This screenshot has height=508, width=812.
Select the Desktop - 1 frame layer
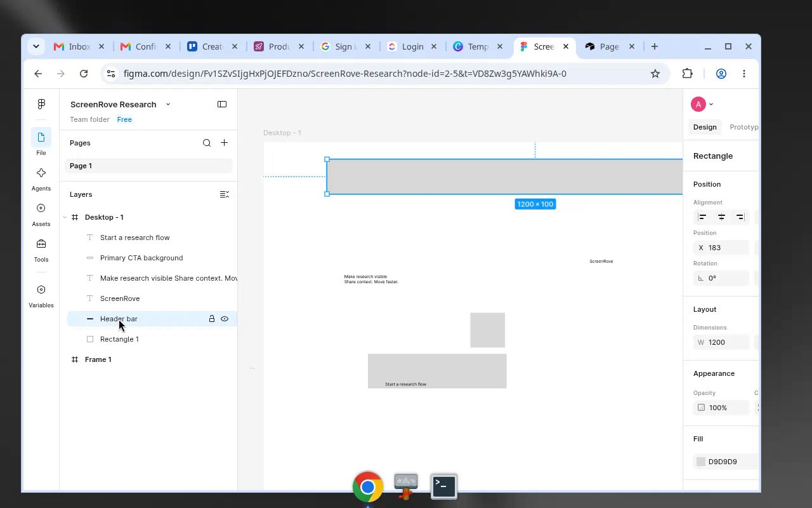coord(104,217)
